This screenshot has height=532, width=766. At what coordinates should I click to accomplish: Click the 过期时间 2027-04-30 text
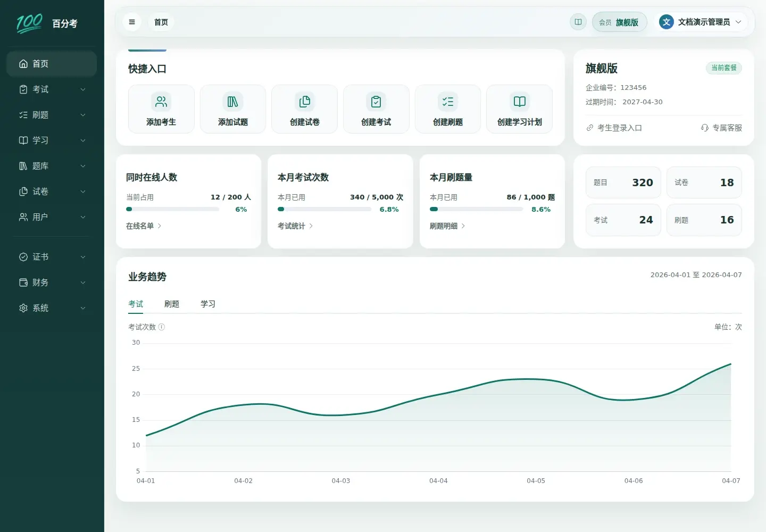[x=624, y=102]
